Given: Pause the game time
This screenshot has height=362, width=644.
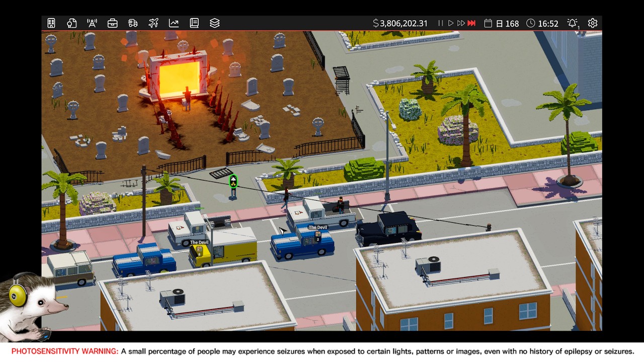Looking at the screenshot, I should [x=441, y=23].
